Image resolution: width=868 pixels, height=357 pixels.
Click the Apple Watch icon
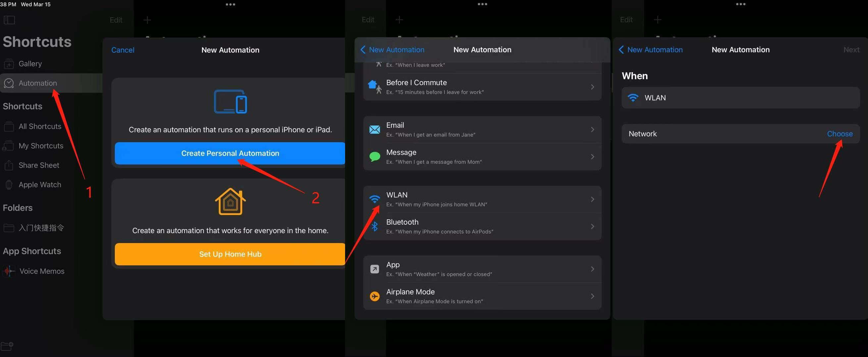pyautogui.click(x=9, y=185)
